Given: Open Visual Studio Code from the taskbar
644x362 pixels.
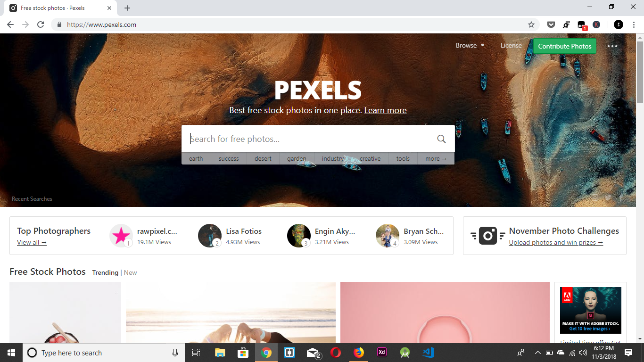Looking at the screenshot, I should tap(428, 353).
